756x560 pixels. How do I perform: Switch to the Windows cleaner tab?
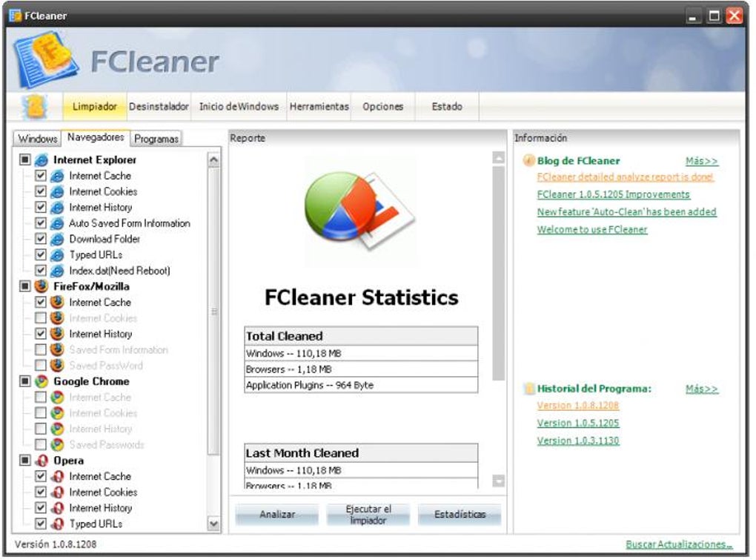click(37, 139)
